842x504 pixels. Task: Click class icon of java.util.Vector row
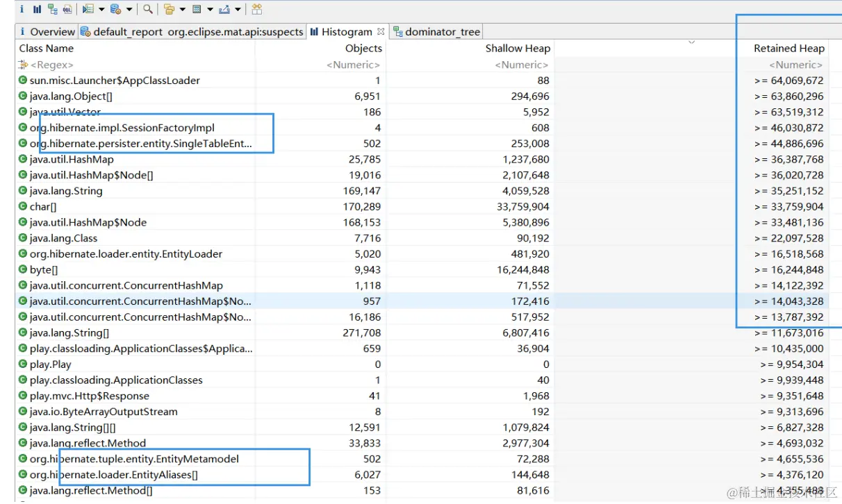pos(23,112)
